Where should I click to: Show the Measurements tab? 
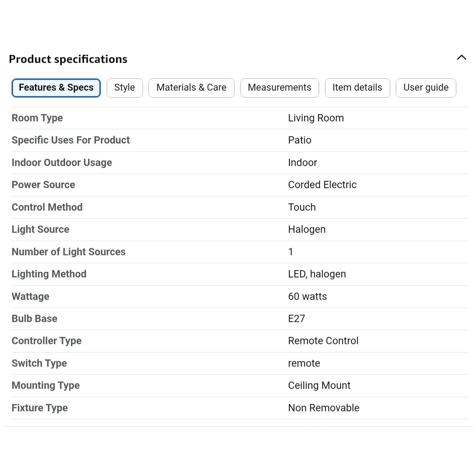279,88
